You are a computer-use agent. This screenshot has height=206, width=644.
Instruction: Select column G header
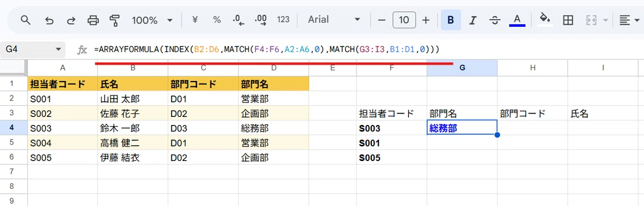(x=462, y=68)
